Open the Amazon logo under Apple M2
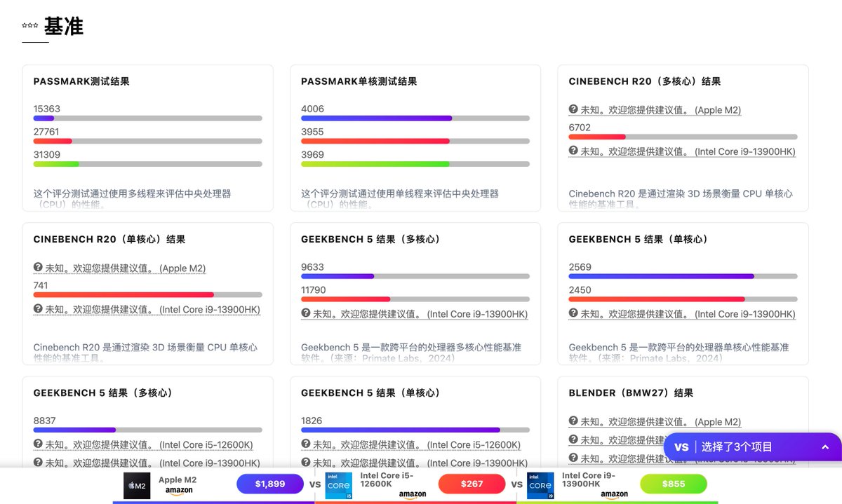 pyautogui.click(x=179, y=492)
